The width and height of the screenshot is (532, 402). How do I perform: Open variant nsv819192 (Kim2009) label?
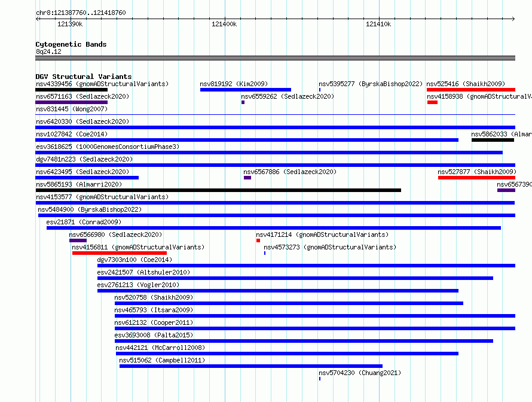234,84
